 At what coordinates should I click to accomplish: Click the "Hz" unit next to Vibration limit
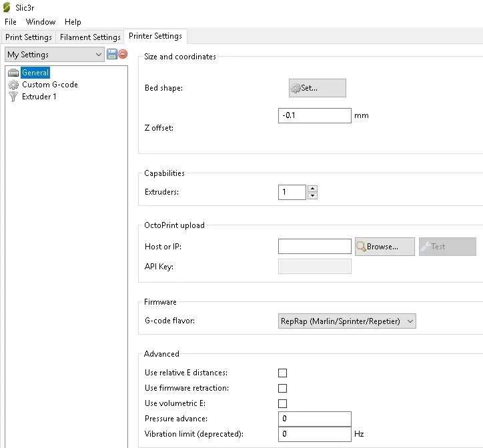(359, 434)
